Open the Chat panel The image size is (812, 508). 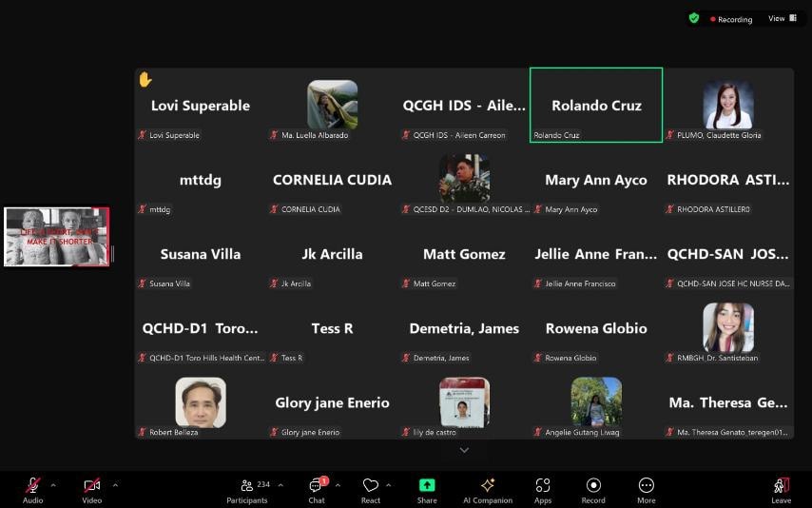pos(317,490)
